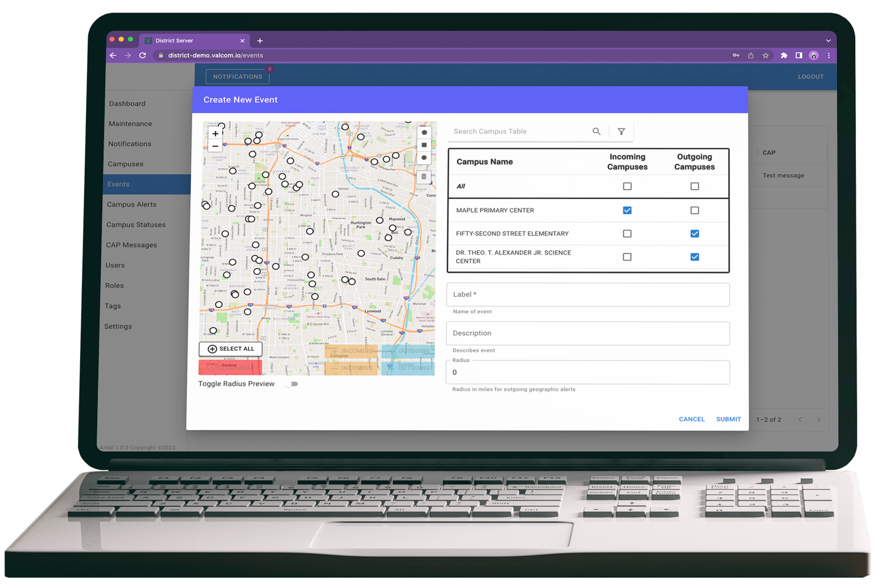Image resolution: width=886 pixels, height=588 pixels.
Task: Uncheck Incoming for Maple Primary Center
Action: tap(627, 210)
